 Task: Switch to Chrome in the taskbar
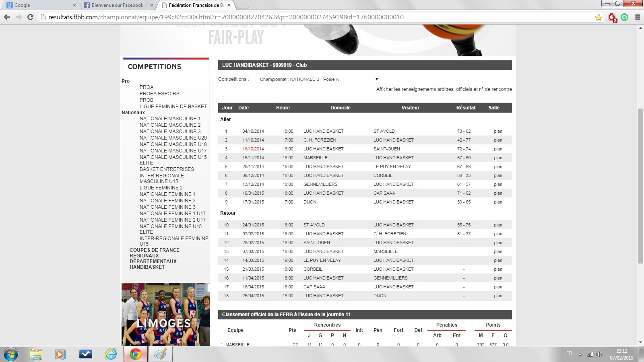click(x=136, y=354)
